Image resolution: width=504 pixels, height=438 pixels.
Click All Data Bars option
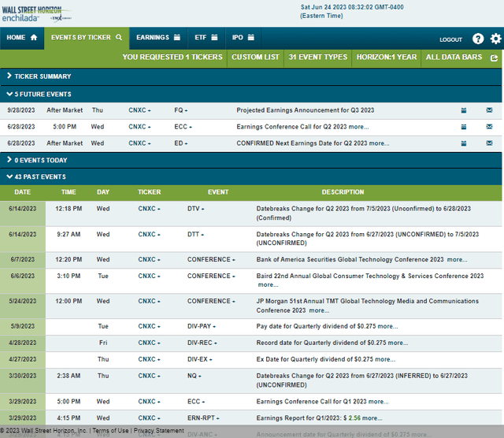click(454, 58)
